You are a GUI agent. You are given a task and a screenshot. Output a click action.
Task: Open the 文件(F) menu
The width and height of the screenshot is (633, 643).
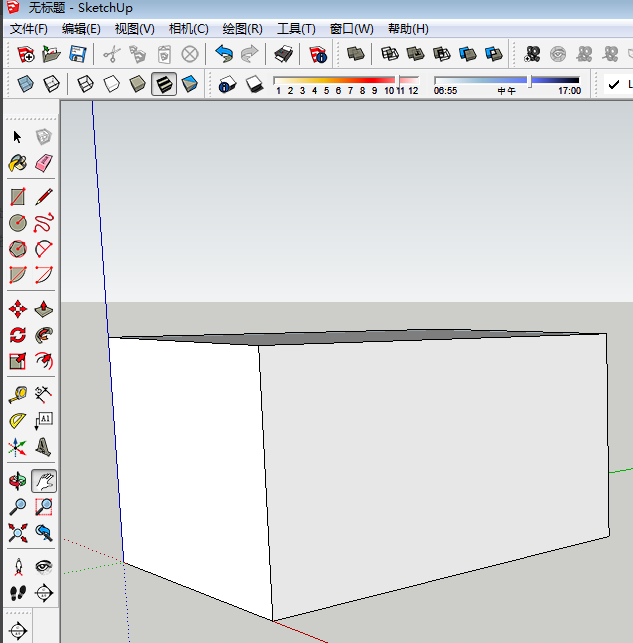tap(29, 29)
